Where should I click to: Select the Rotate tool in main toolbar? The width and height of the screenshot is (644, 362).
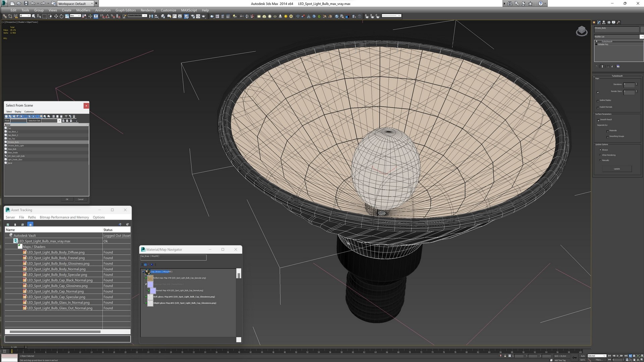[61, 16]
